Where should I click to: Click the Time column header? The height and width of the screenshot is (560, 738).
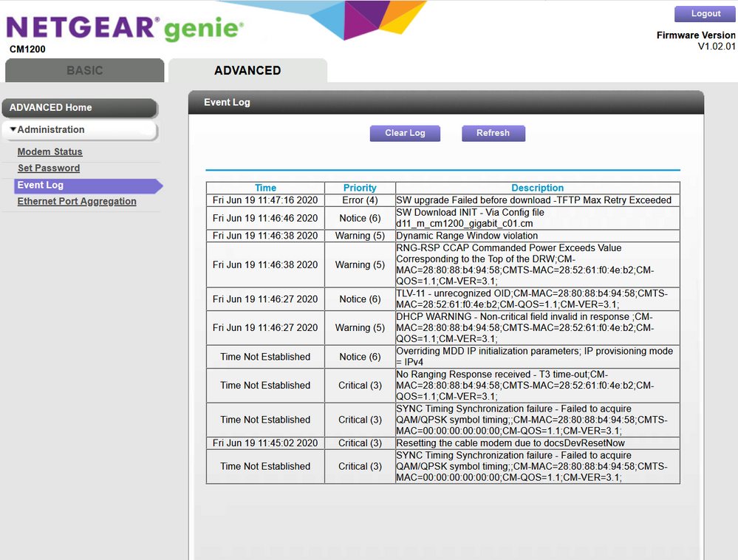tap(265, 188)
